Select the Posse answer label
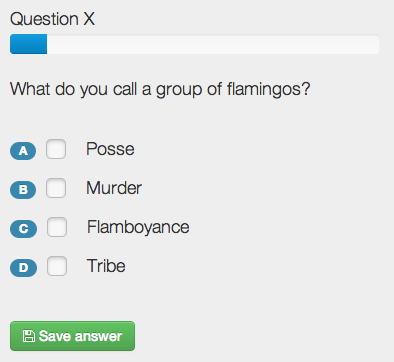The width and height of the screenshot is (394, 362). coord(110,149)
